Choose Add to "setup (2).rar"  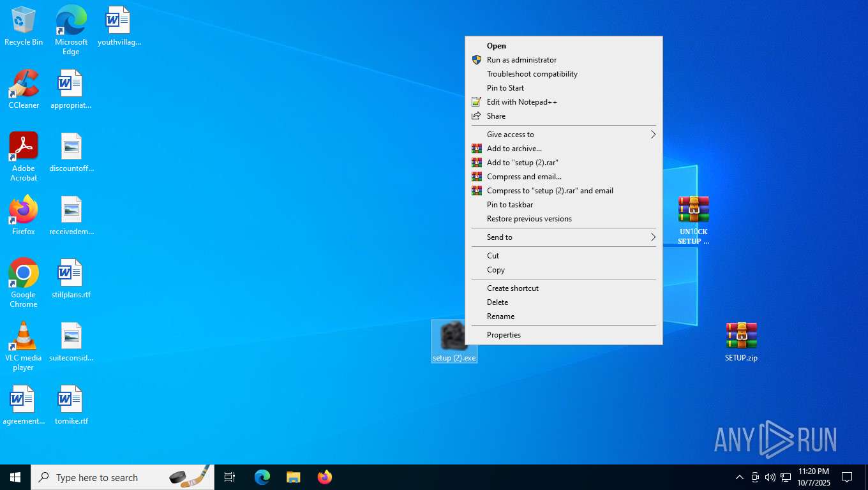click(564, 163)
